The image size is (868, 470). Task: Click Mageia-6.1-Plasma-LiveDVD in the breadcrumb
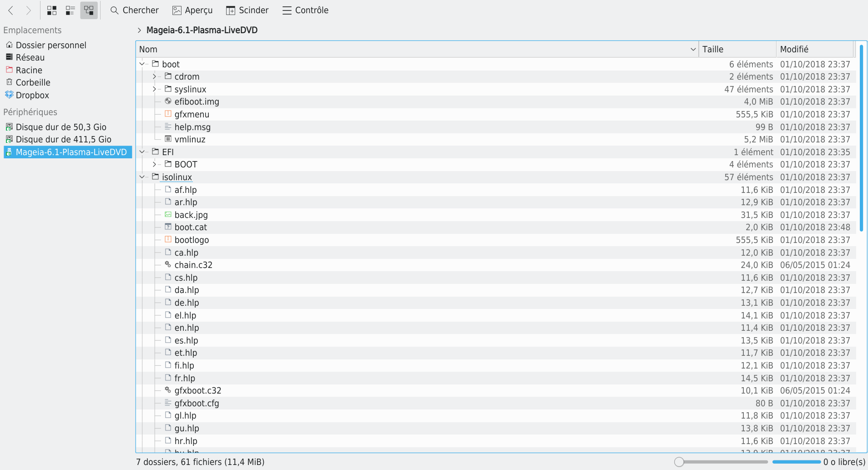point(202,30)
